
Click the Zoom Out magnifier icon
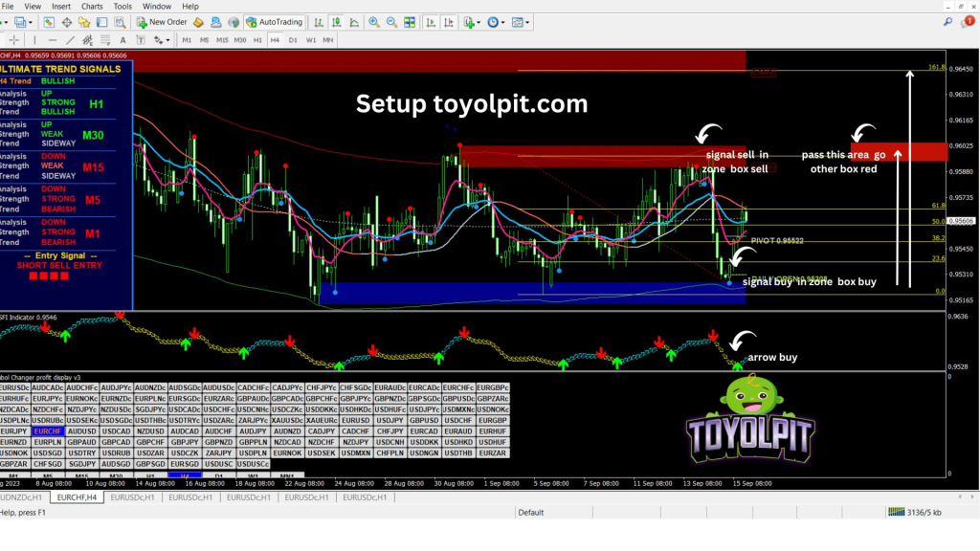[x=392, y=21]
